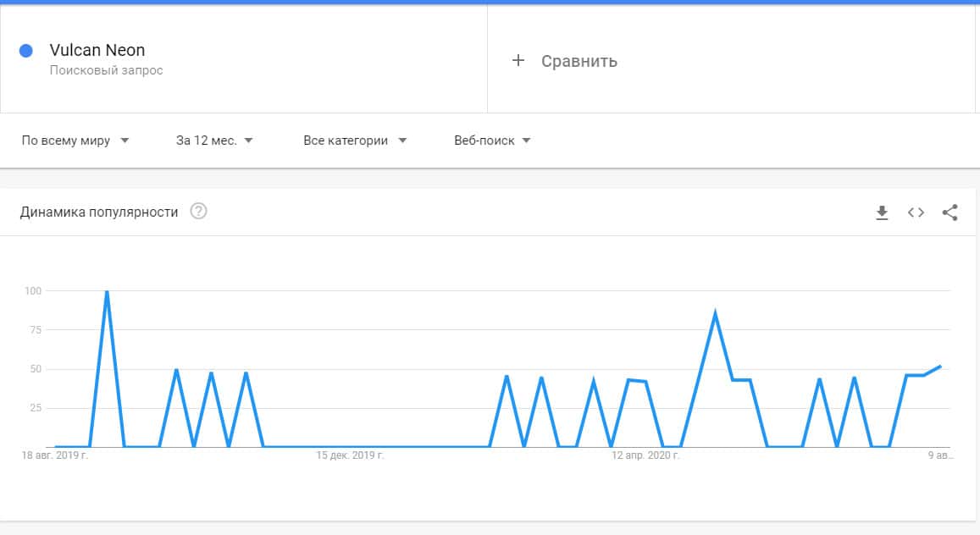This screenshot has height=535, width=980.
Task: Expand the Все категории dropdown
Action: pyautogui.click(x=355, y=141)
